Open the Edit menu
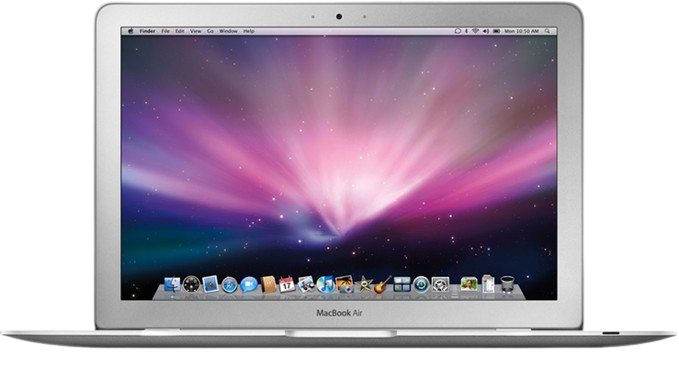Screen dimensions: 679x367 coord(180,31)
